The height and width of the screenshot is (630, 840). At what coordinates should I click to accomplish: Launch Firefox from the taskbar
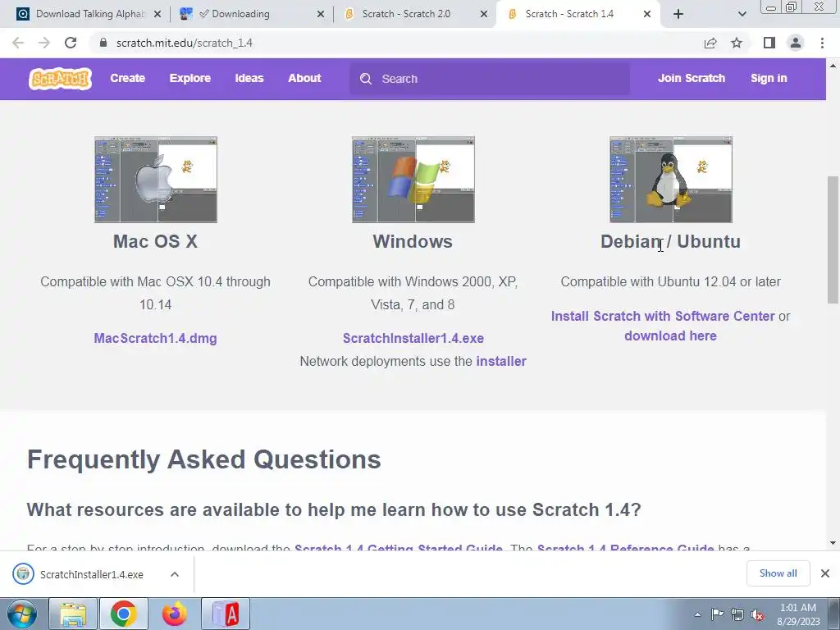175,614
